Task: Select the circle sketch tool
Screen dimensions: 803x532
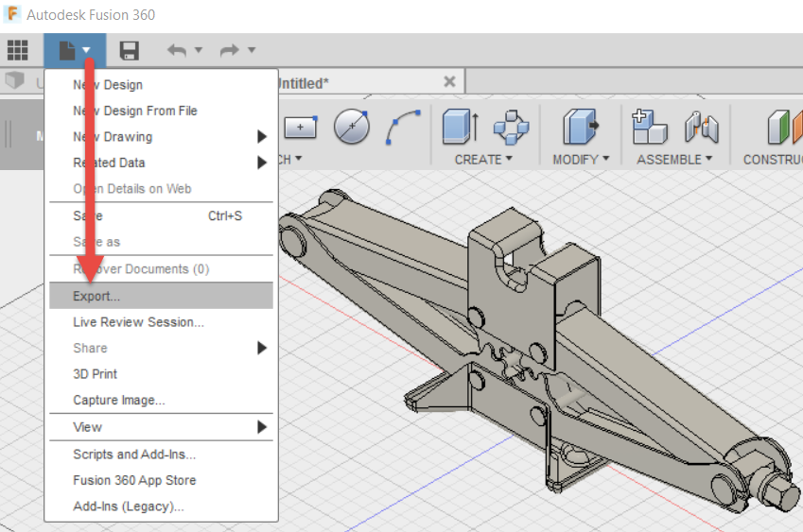Action: 352,126
